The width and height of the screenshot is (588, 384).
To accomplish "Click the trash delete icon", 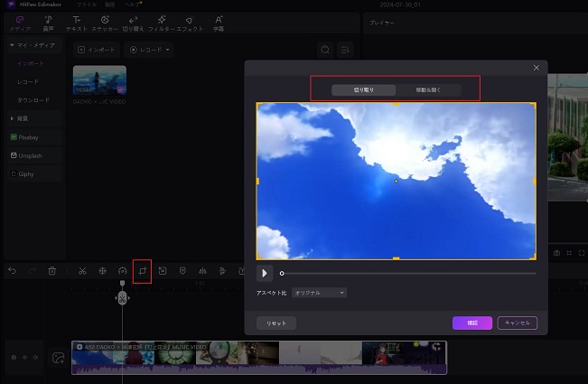I will 52,271.
